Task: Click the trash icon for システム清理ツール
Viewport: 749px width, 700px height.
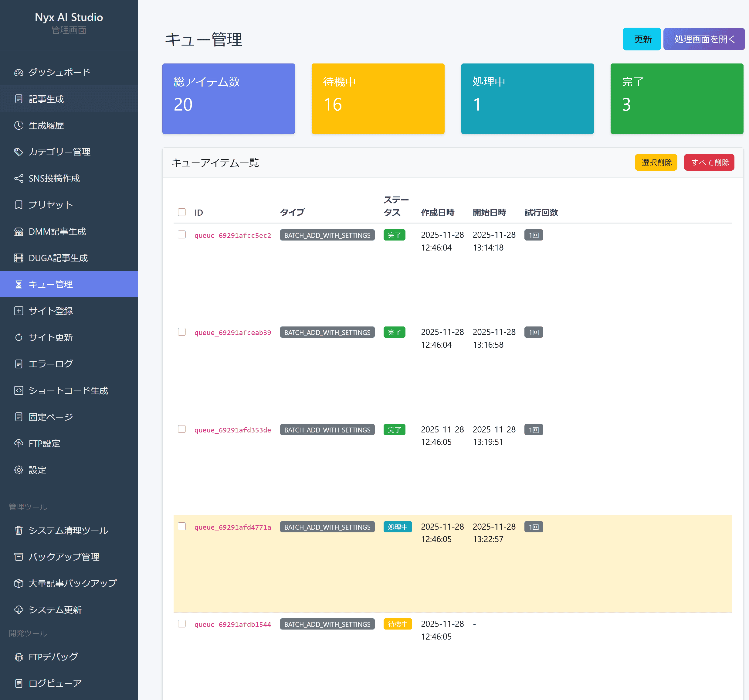Action: [x=19, y=530]
